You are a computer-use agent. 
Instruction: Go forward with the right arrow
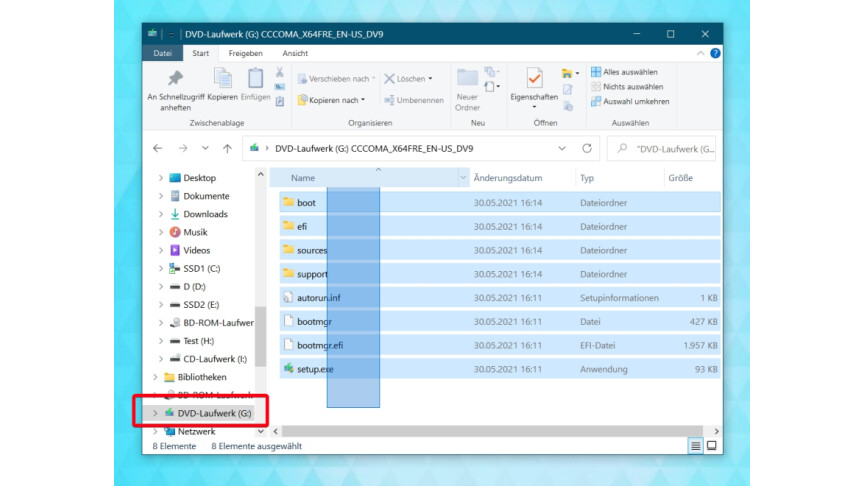tap(183, 148)
